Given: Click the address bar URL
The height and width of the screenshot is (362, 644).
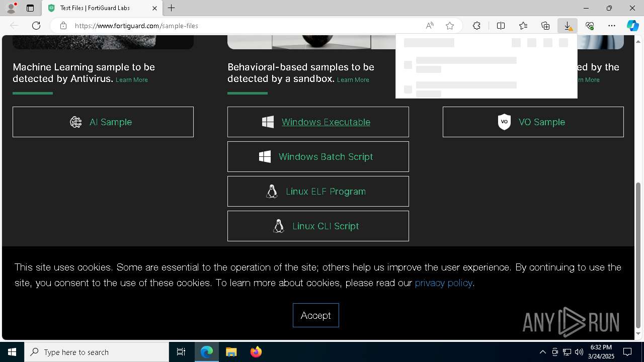Looking at the screenshot, I should click(136, 26).
